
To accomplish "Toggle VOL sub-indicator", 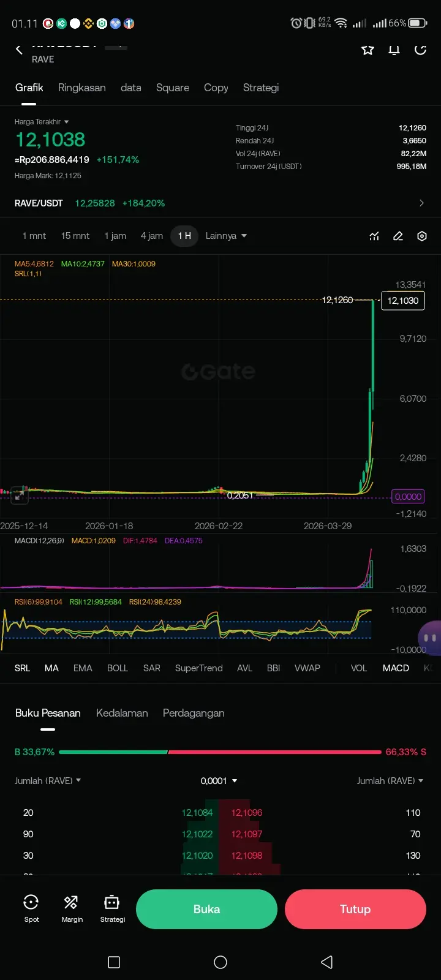I will (358, 668).
